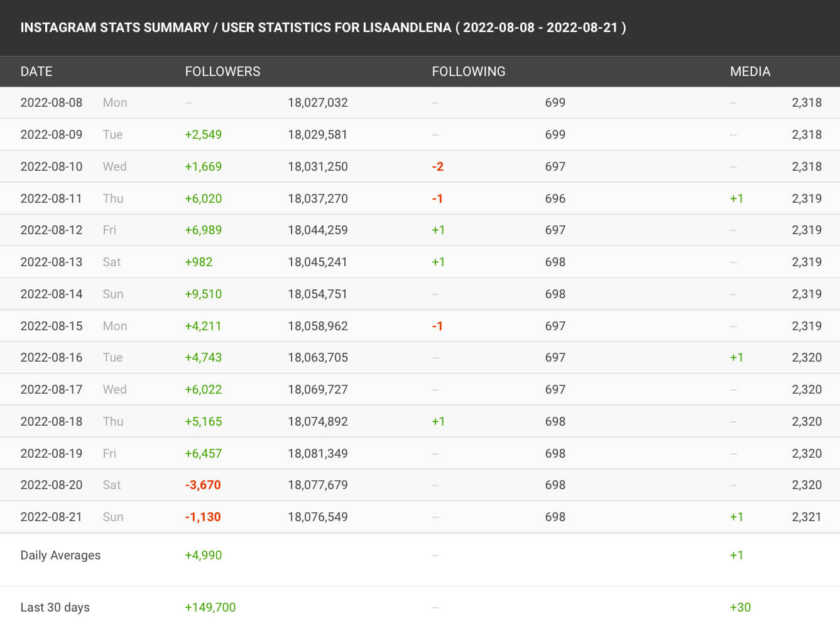Click follower gain +2,549
The height and width of the screenshot is (636, 840).
[203, 134]
